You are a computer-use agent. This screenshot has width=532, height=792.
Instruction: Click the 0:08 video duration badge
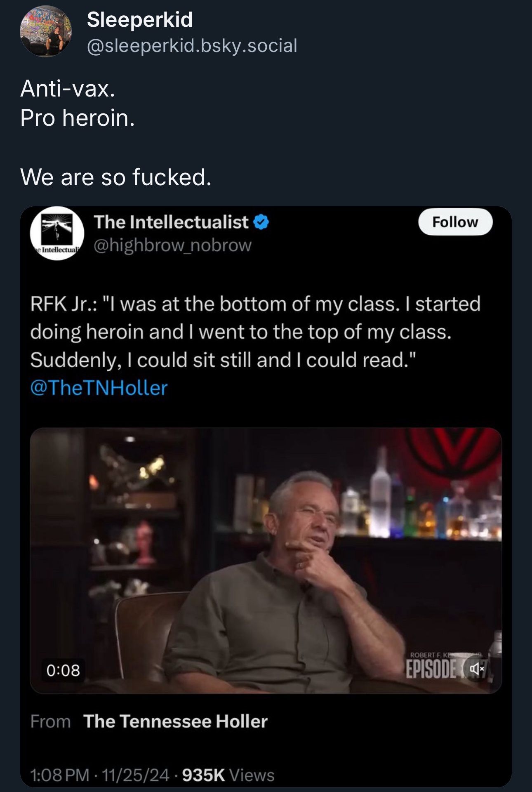[x=63, y=670]
